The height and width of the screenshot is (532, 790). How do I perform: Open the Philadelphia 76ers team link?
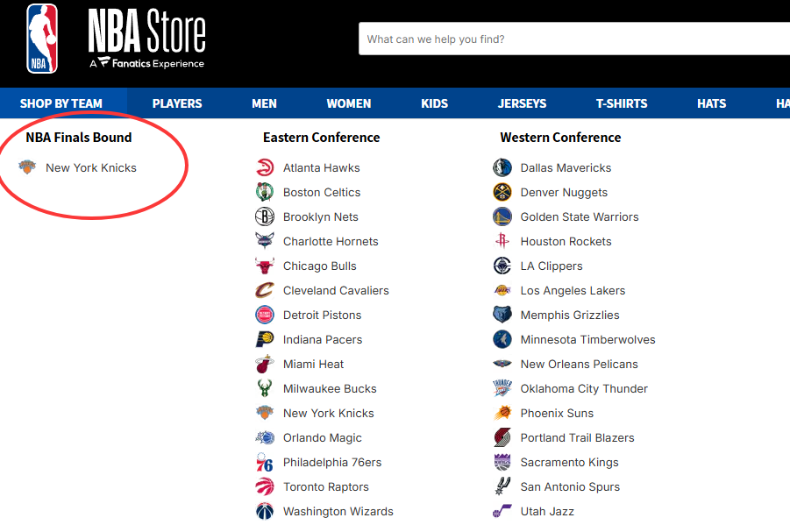[332, 463]
